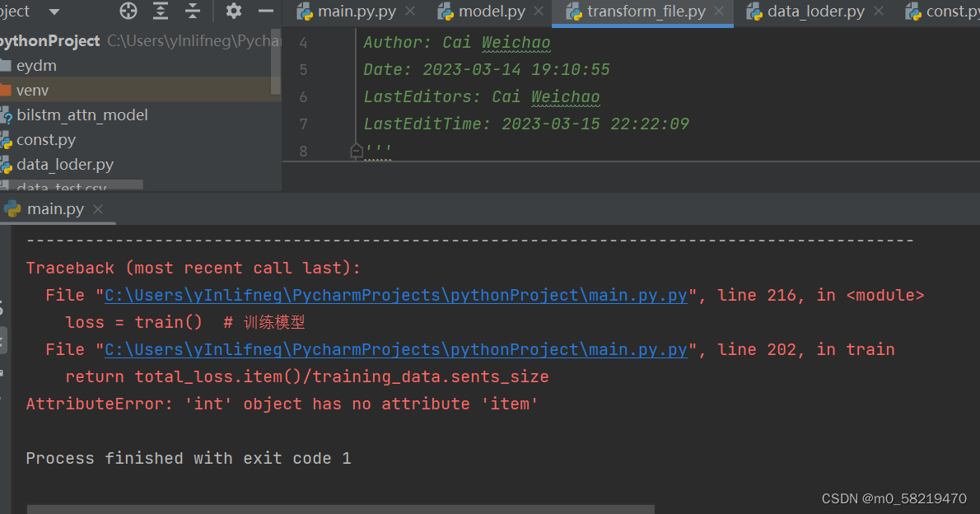Click the Python icon on the model.py tab
Image resolution: width=980 pixels, height=514 pixels.
[x=446, y=12]
